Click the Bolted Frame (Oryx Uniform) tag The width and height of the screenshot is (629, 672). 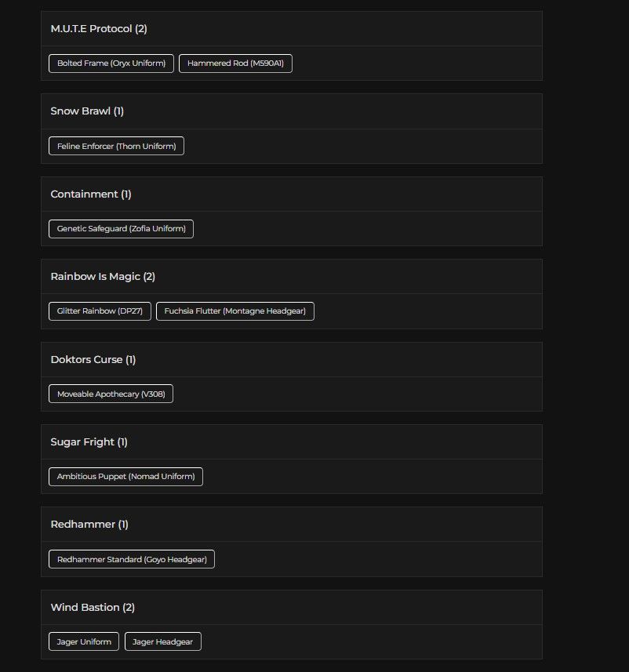pos(111,64)
